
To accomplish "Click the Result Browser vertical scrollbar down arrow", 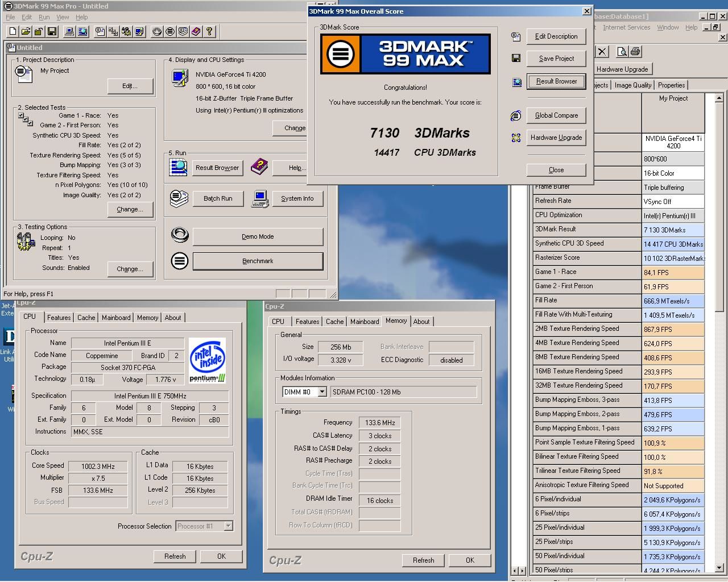I will [x=719, y=567].
